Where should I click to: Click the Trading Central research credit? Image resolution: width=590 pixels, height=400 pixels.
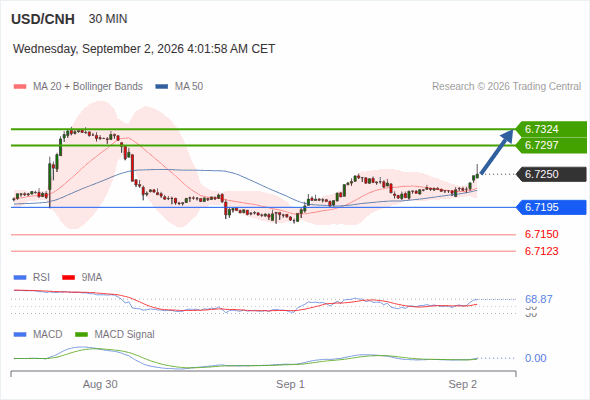[x=506, y=87]
